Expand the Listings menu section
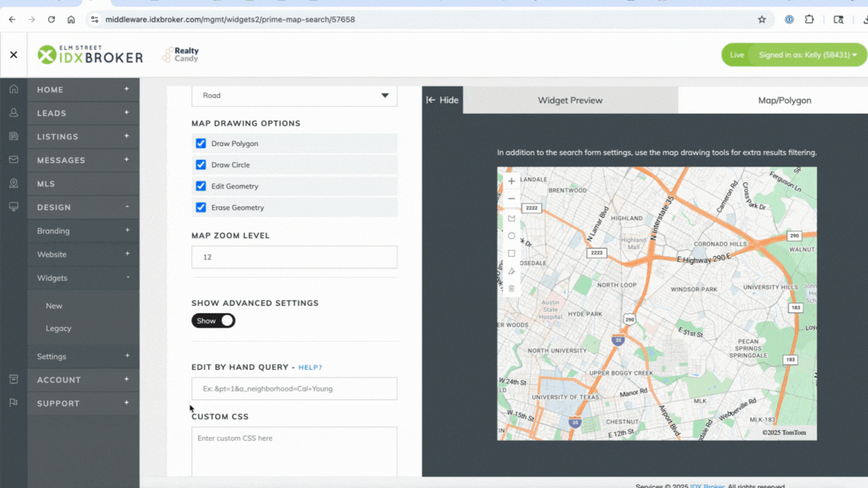This screenshot has height=488, width=868. point(127,136)
